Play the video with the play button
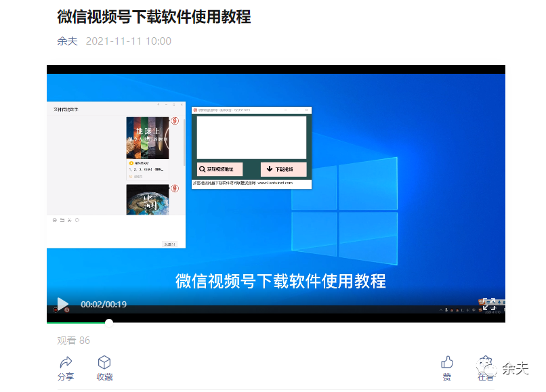This screenshot has width=546, height=392. coord(63,304)
